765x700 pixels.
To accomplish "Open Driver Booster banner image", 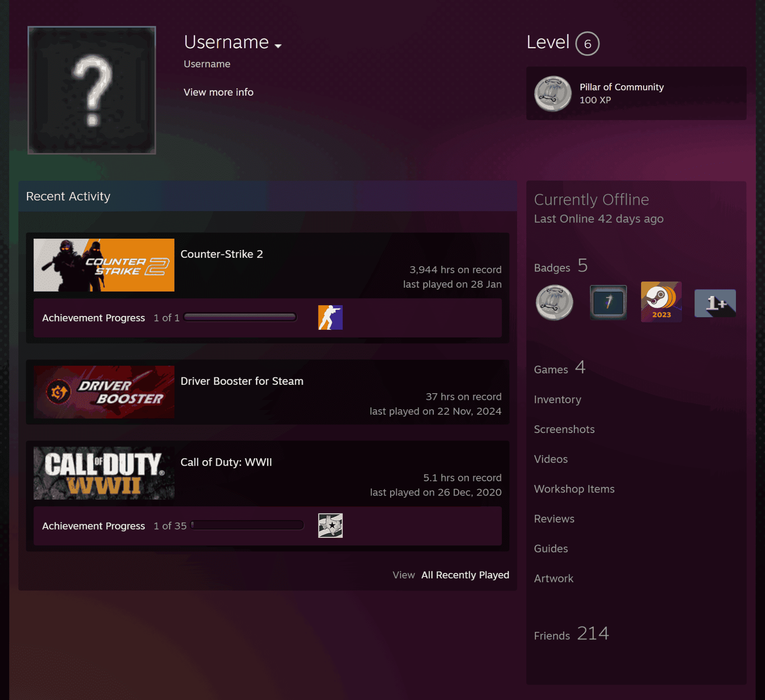I will pyautogui.click(x=104, y=392).
